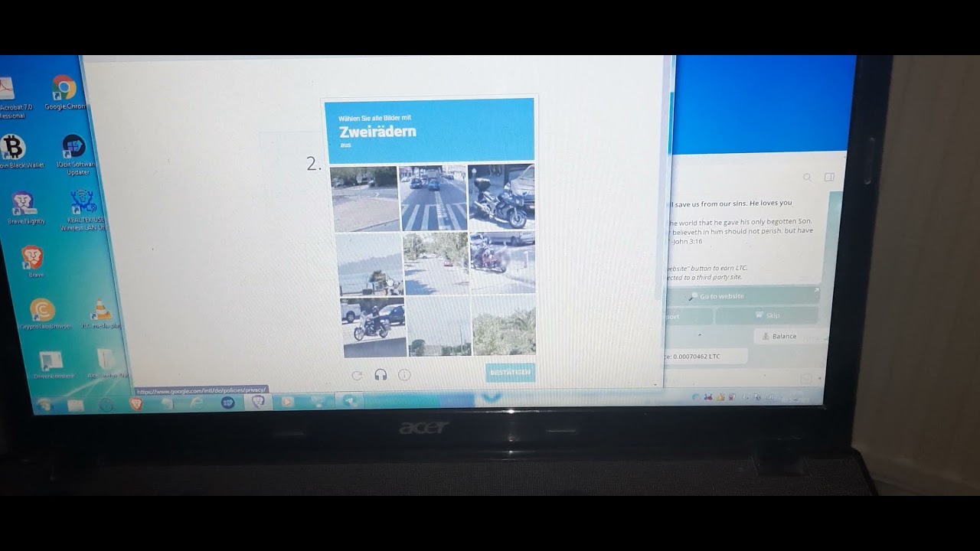Switch to the audio challenge headphones icon
The height and width of the screenshot is (551, 980).
pos(381,375)
